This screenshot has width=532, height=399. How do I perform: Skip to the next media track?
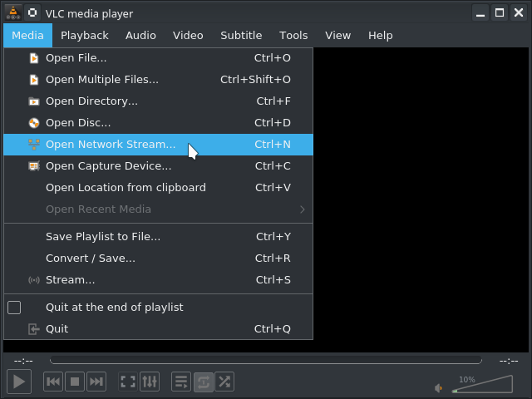click(x=96, y=382)
